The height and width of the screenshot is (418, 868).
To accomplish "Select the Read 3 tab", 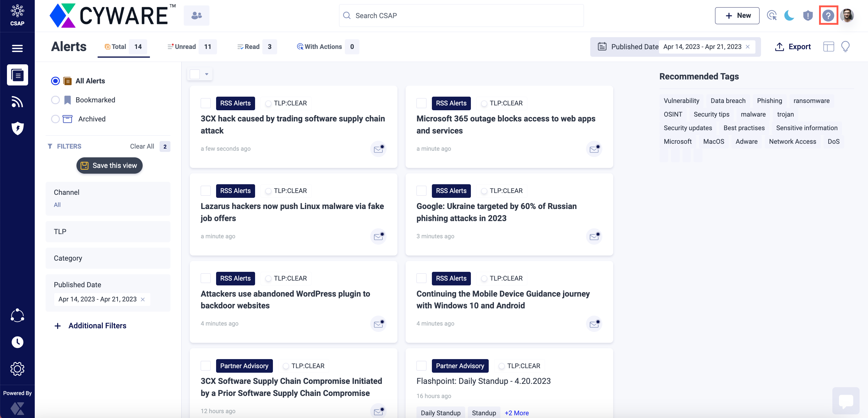I will click(251, 47).
